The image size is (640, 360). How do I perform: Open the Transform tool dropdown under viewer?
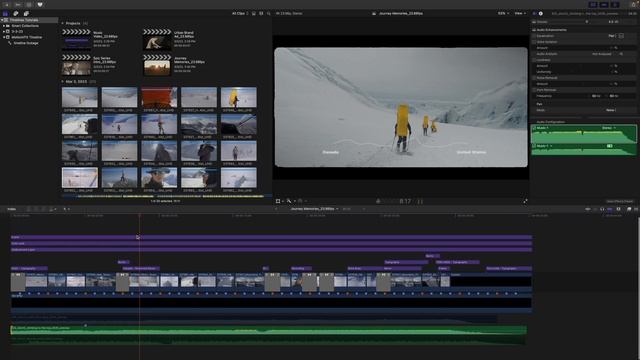[x=280, y=201]
